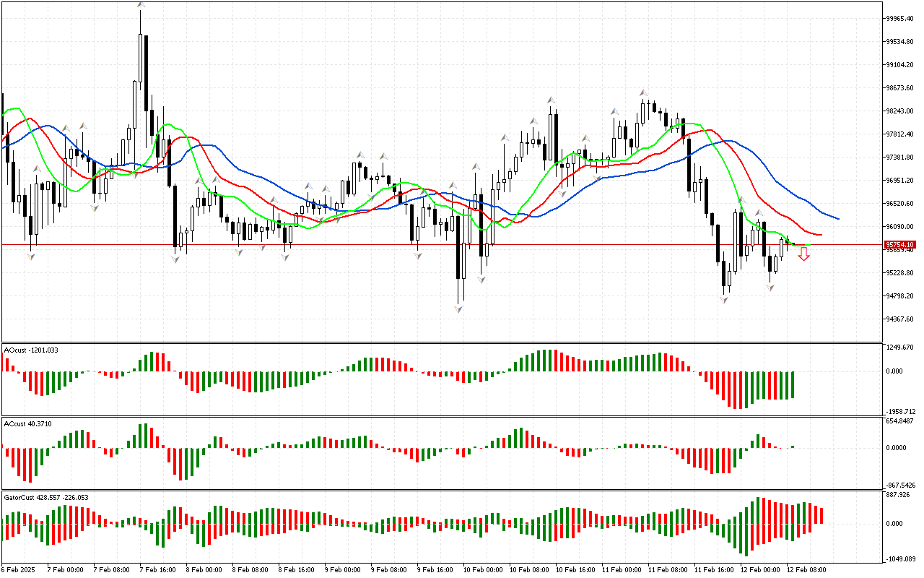Click price level 98673.60 on the scale
This screenshot has width=924, height=578.
pos(901,88)
